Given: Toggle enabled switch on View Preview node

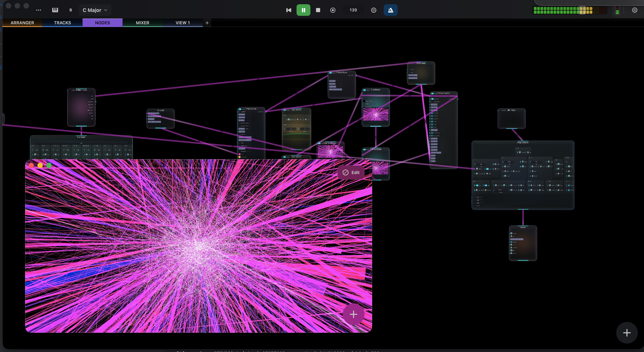Looking at the screenshot, I should pyautogui.click(x=319, y=143).
